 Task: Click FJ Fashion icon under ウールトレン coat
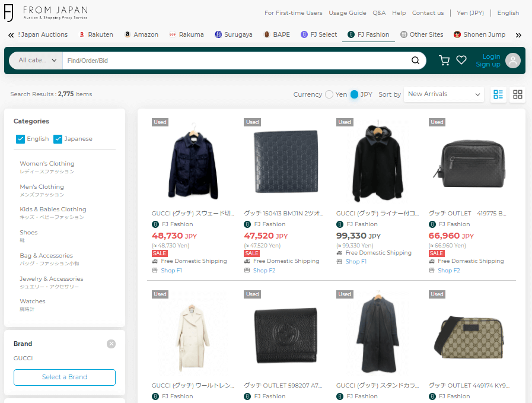(155, 396)
